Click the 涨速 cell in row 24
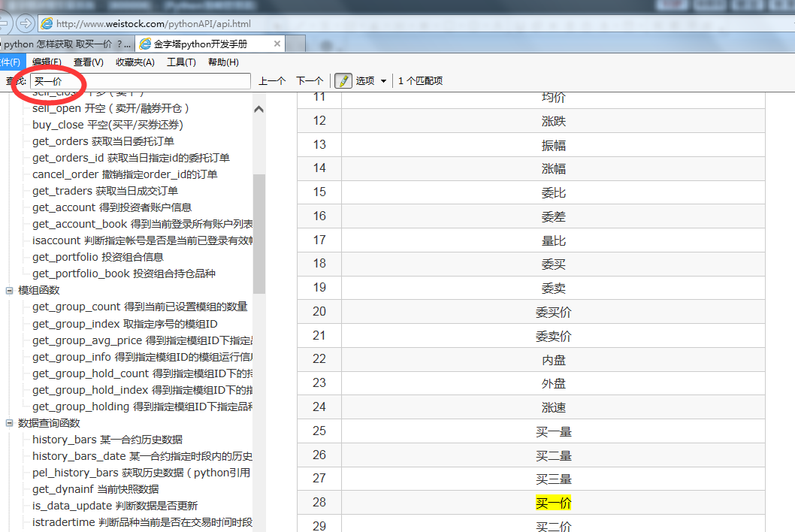Image resolution: width=795 pixels, height=532 pixels. click(553, 407)
